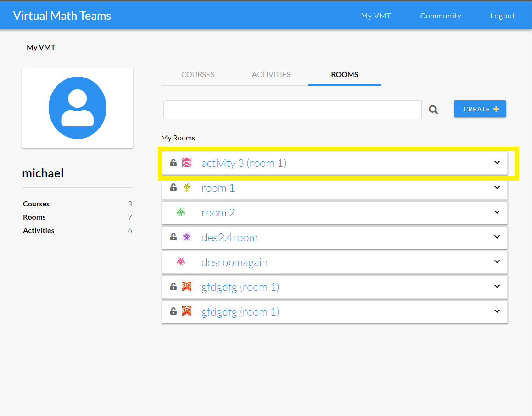Click the pink invader icon of activity 3 (room 1)

(x=187, y=162)
